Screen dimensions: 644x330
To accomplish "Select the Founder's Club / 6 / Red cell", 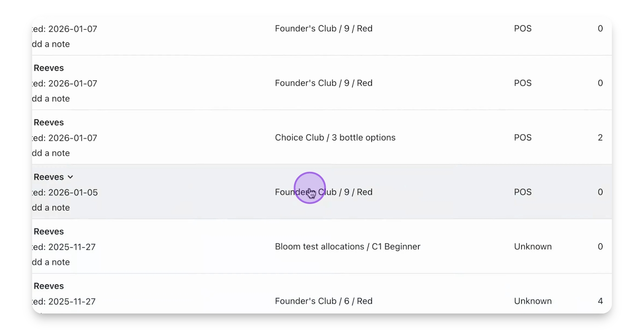I will click(323, 301).
